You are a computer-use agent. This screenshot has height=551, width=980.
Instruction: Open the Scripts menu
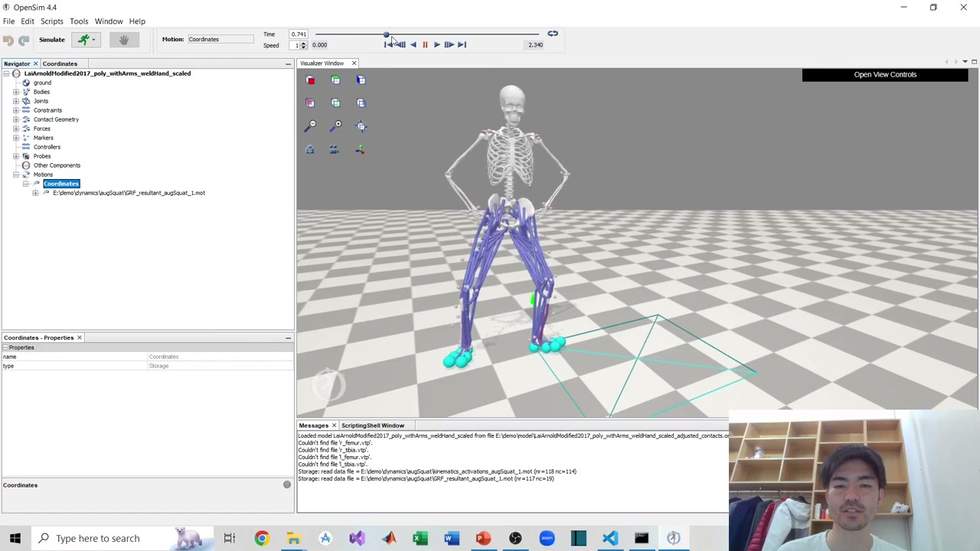point(52,21)
